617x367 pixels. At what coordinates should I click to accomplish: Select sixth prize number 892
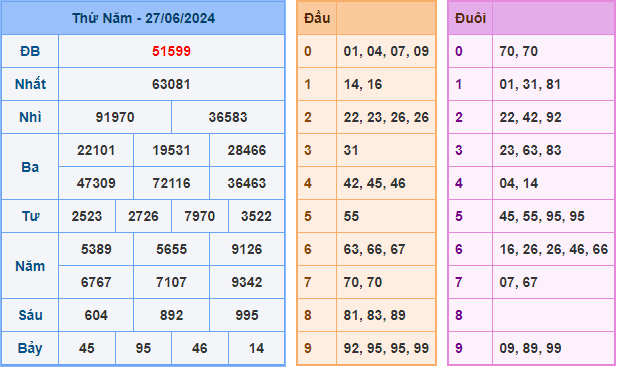171,315
